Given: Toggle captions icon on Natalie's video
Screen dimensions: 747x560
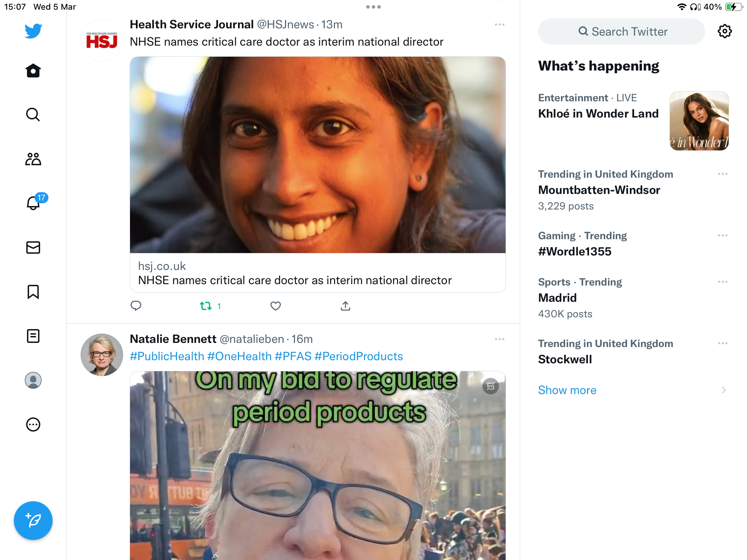Looking at the screenshot, I should pyautogui.click(x=491, y=386).
